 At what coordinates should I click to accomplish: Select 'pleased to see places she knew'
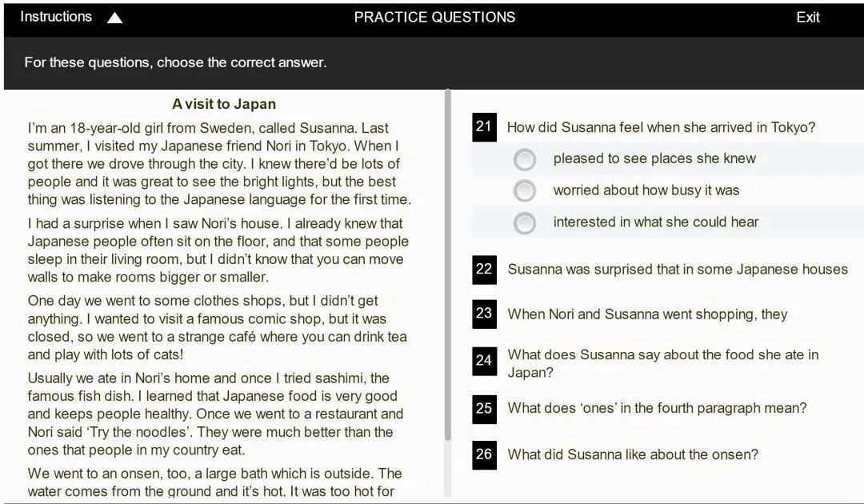point(525,160)
